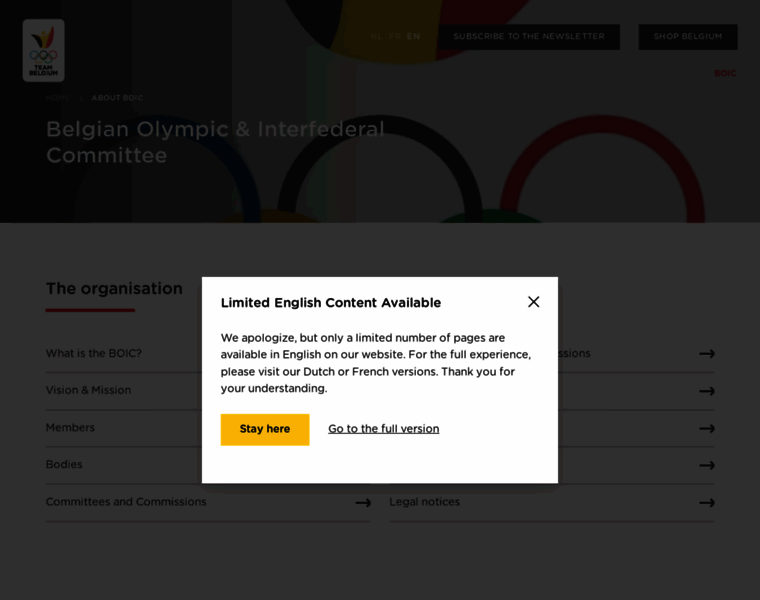The image size is (760, 600).
Task: Open the BOIC menu item
Action: click(725, 73)
